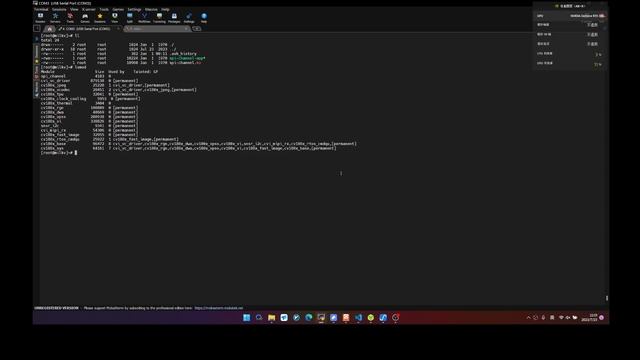
Task: Click the microphone tray icon
Action: [x=543, y=317]
